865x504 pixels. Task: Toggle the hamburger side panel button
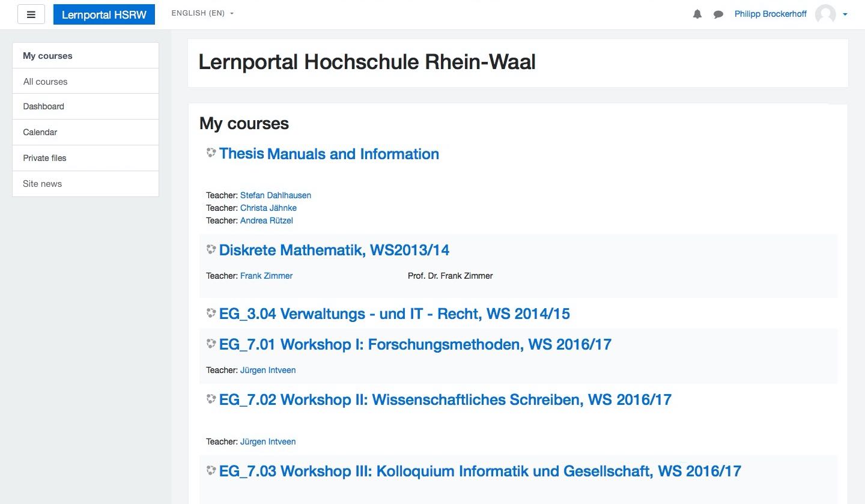pos(31,14)
